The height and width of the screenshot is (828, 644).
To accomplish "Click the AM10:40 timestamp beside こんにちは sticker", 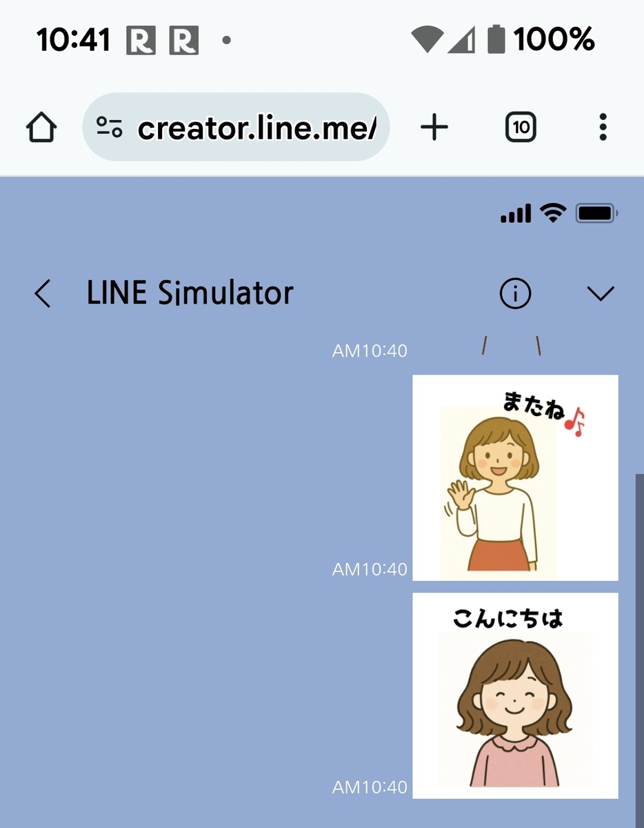I will pos(370,787).
